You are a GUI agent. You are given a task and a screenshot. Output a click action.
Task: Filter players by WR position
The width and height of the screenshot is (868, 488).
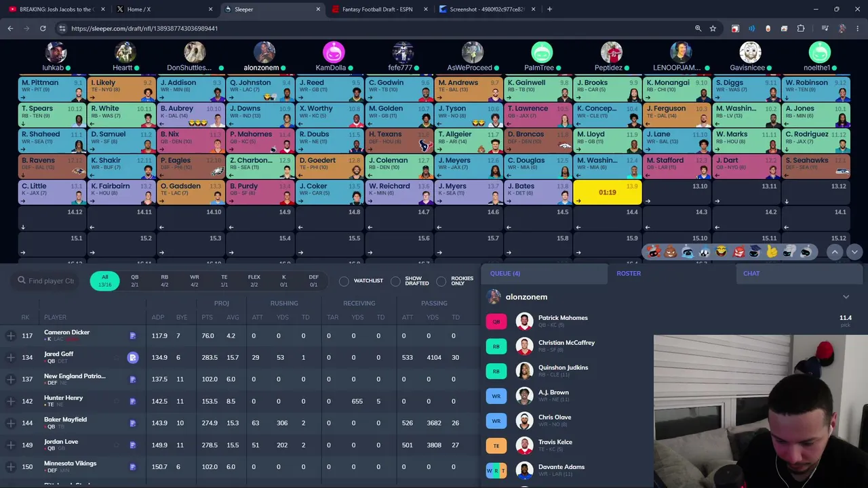[195, 281]
